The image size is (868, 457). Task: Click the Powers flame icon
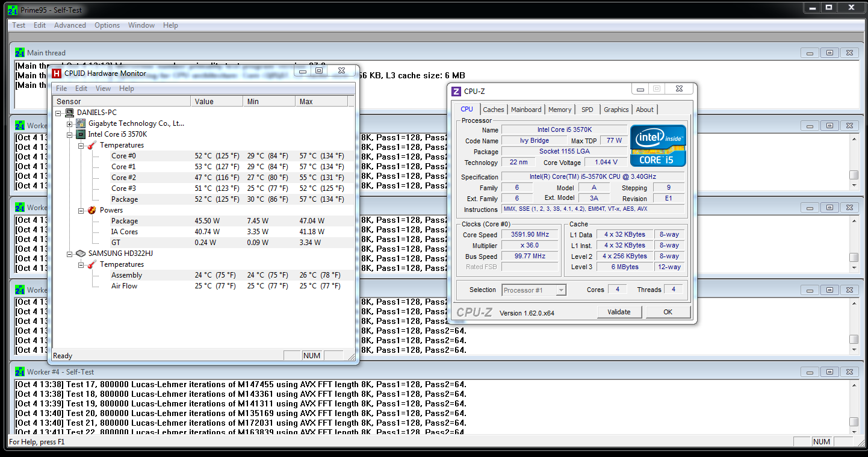point(92,210)
